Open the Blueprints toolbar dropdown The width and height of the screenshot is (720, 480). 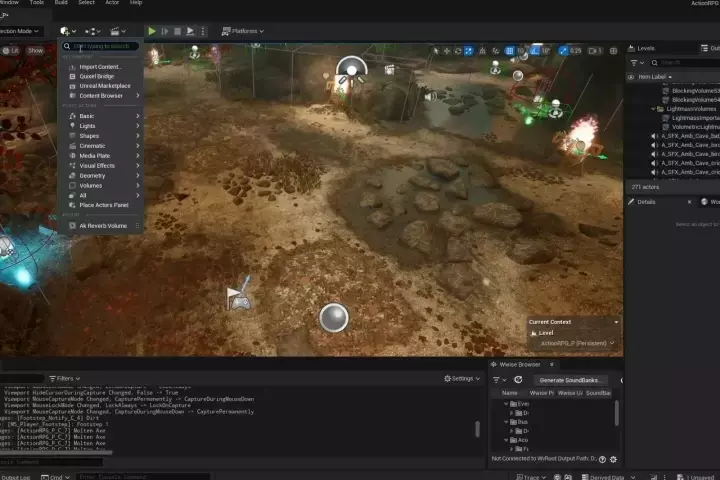click(92, 31)
